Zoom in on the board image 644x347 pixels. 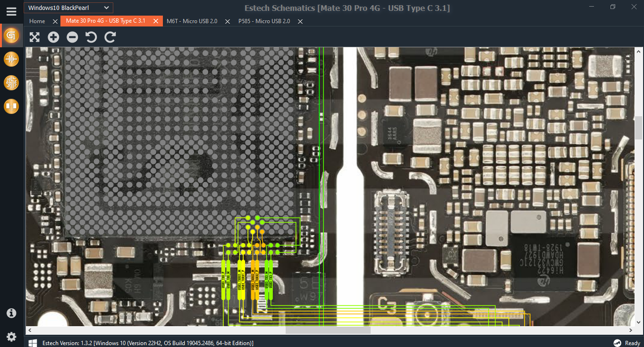tap(53, 37)
